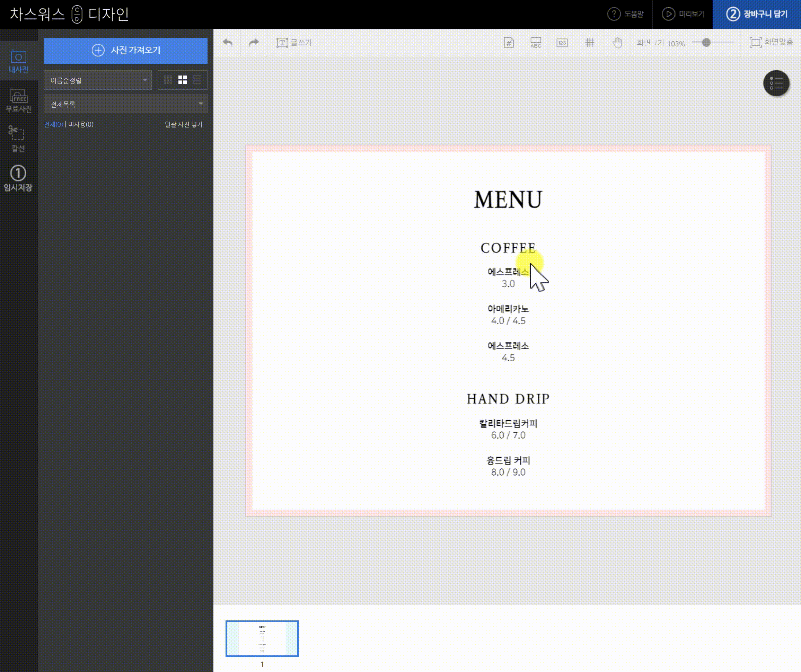
Task: Open the 칼선 cut-line tab
Action: coord(18,139)
